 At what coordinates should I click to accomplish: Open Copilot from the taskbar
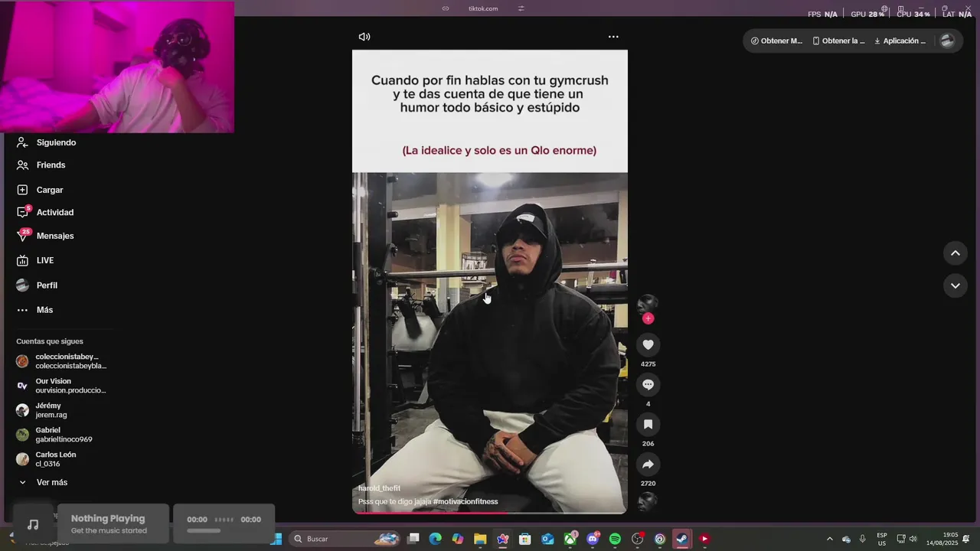[x=458, y=539]
